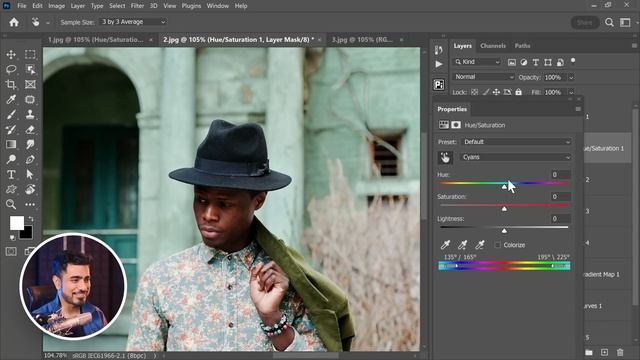This screenshot has width=640, height=360.
Task: Open the Cyans color range dropdown
Action: click(x=516, y=157)
